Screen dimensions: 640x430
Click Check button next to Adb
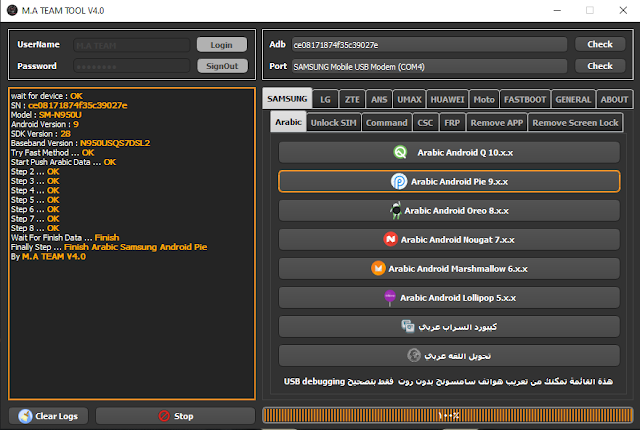(600, 44)
